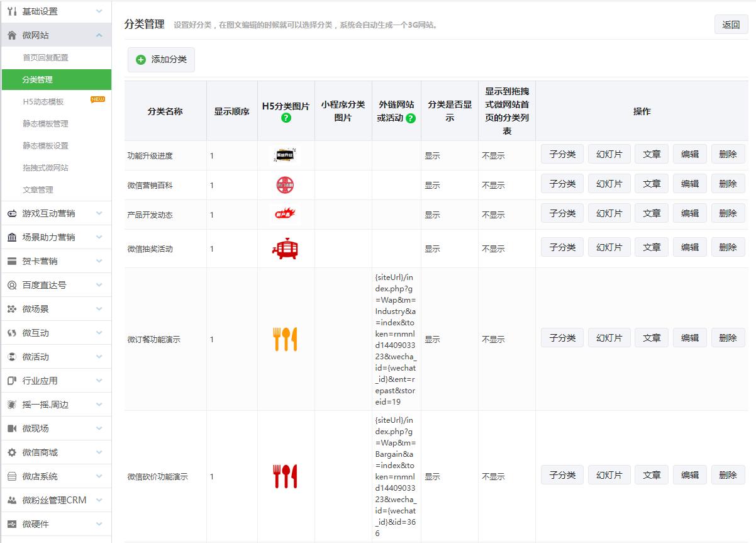Click 编辑 for the 微信营销百科 row
Screen dimensions: 756x543
click(x=689, y=184)
